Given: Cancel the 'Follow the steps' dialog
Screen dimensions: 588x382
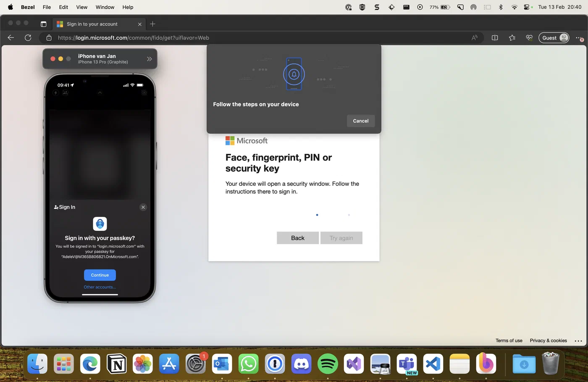Looking at the screenshot, I should click(361, 121).
